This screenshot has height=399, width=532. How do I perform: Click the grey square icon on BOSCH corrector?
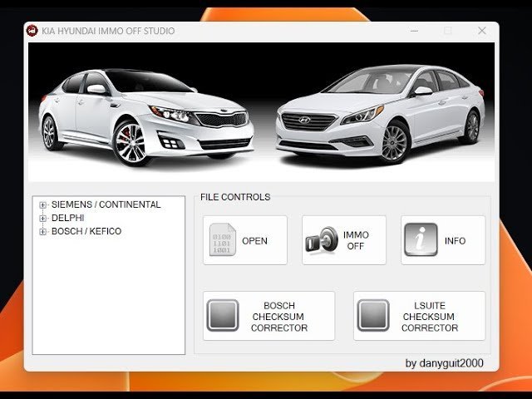223,316
